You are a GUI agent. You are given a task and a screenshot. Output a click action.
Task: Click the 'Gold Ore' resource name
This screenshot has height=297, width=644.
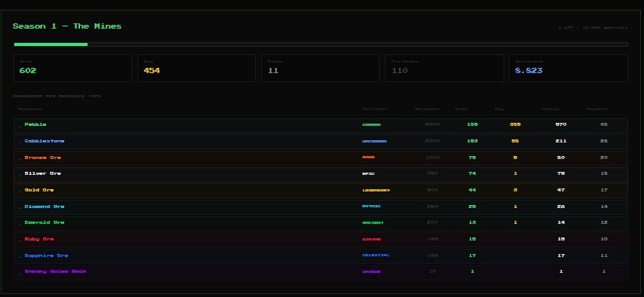tap(39, 190)
